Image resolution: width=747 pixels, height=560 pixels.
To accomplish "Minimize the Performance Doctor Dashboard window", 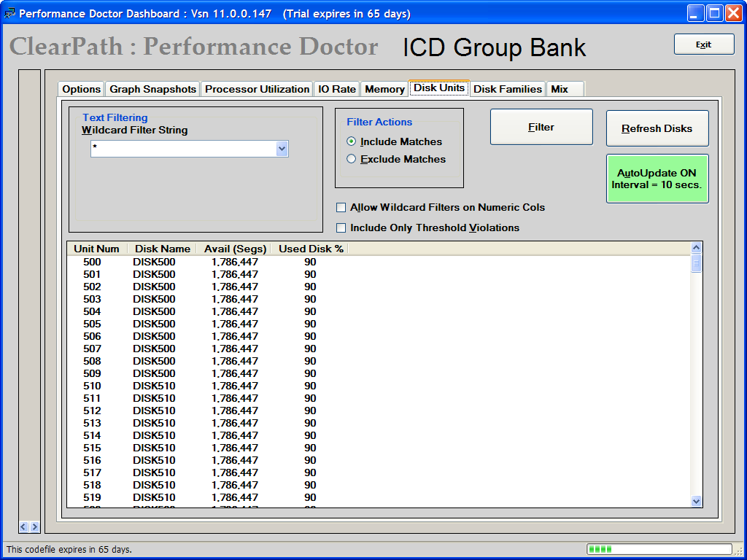I will point(696,13).
